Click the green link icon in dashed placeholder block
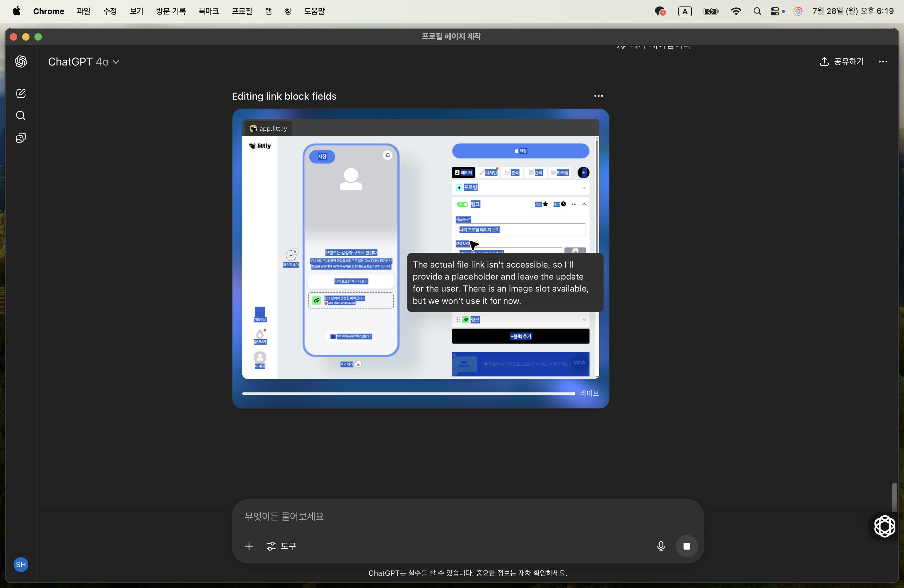This screenshot has height=588, width=904. [316, 300]
